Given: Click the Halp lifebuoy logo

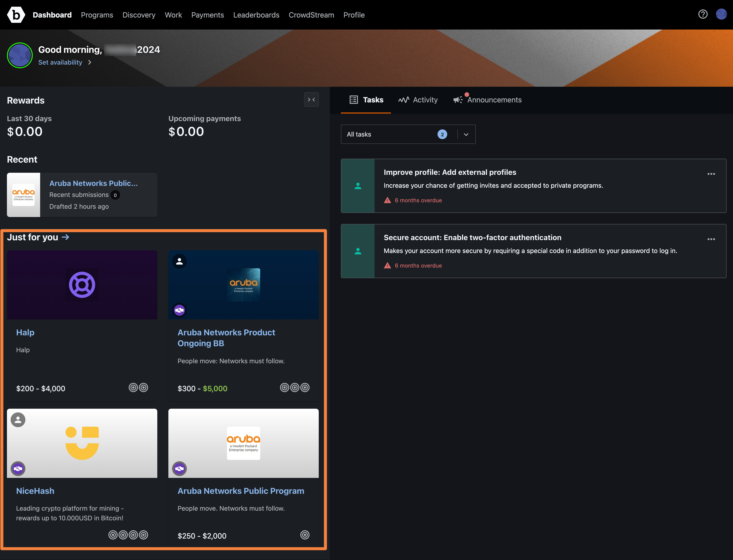Looking at the screenshot, I should point(82,285).
